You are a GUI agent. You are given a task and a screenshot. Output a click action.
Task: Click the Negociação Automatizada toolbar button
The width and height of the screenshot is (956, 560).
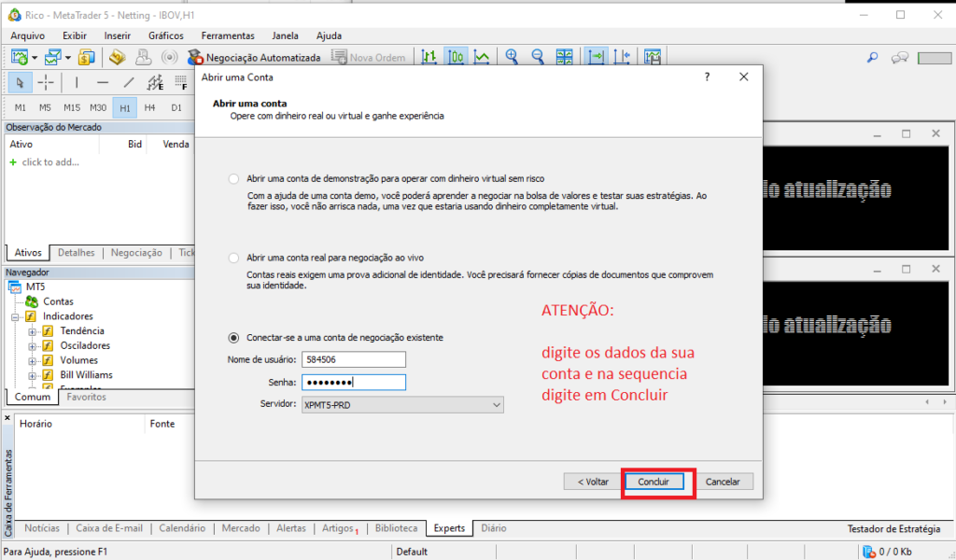coord(254,58)
